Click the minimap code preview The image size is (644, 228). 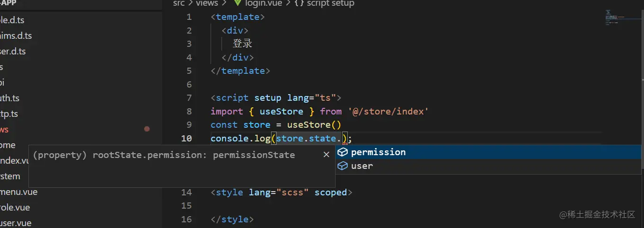pyautogui.click(x=615, y=18)
